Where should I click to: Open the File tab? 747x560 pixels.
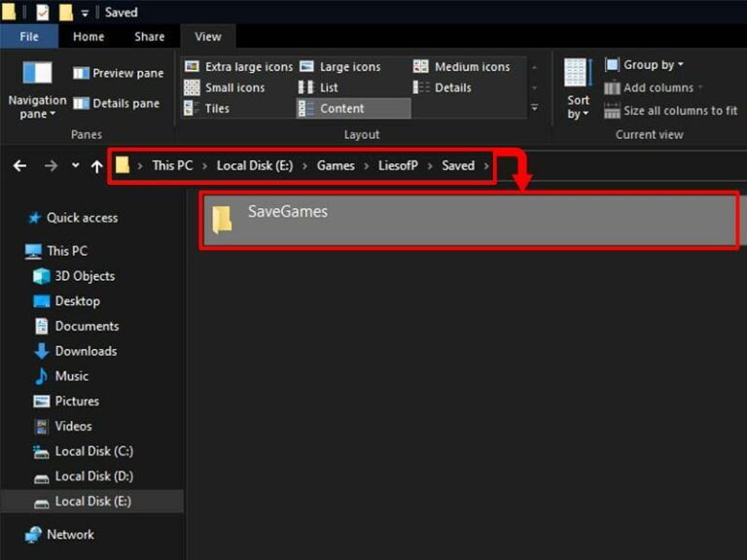pos(29,37)
